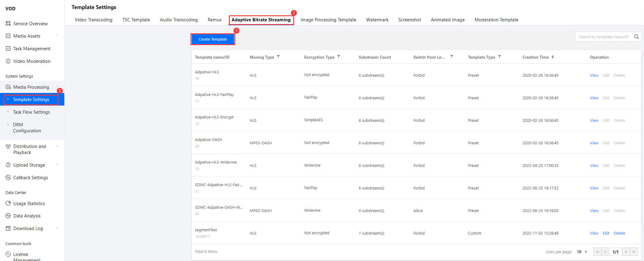Click the Callback Settings icon
Viewport: 644px width, 261px height.
(8, 177)
